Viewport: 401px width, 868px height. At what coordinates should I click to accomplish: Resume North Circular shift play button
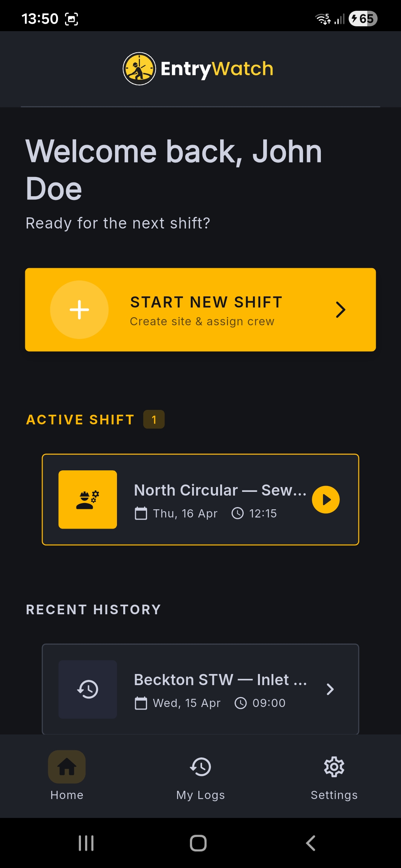[x=326, y=500]
